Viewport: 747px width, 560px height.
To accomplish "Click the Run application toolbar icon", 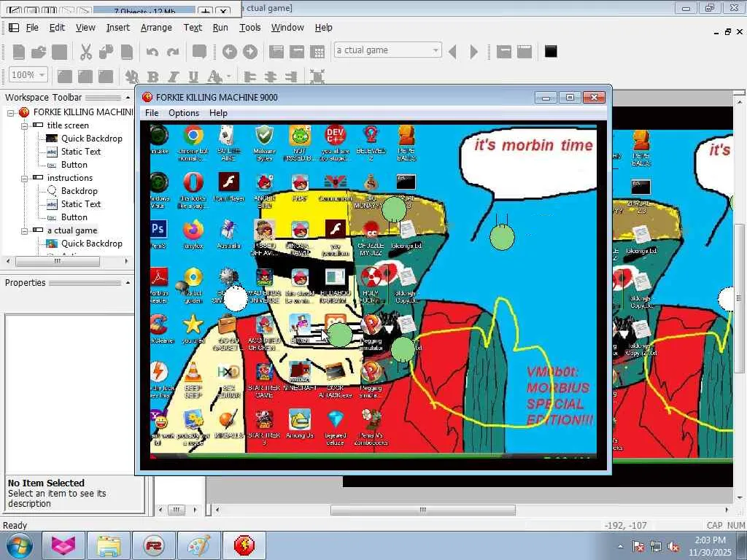I will pos(524,52).
